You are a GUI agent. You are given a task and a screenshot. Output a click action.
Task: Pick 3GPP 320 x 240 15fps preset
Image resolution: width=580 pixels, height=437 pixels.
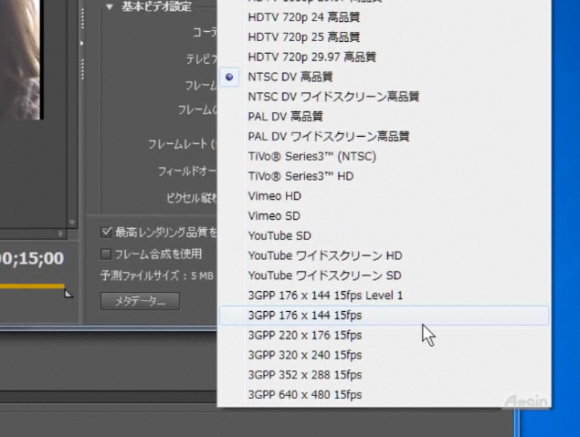pos(384,355)
